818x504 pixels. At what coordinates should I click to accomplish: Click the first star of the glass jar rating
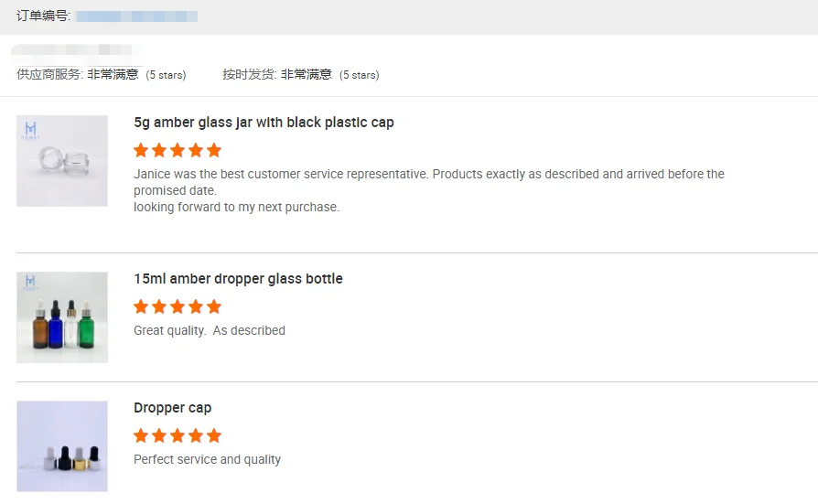point(141,150)
